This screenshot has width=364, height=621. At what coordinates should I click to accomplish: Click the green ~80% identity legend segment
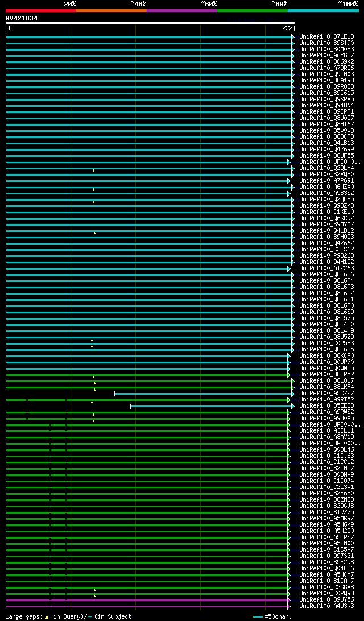[x=253, y=10]
